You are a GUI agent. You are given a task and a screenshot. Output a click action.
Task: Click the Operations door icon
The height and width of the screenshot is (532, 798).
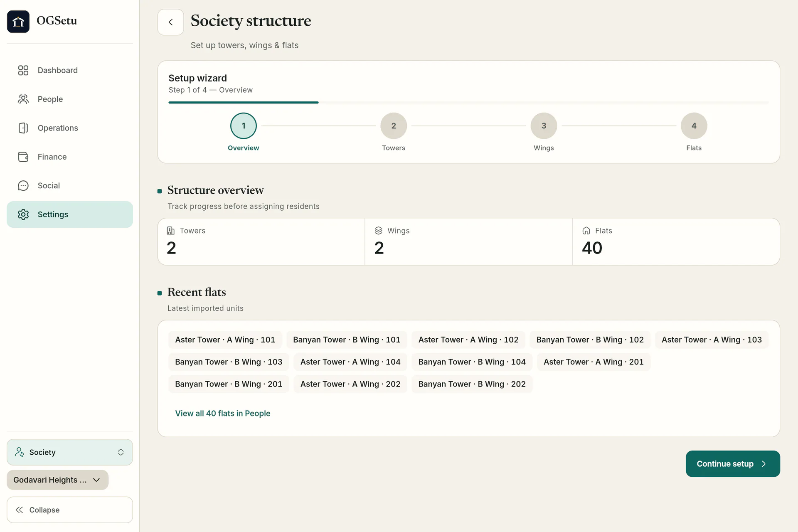tap(23, 128)
